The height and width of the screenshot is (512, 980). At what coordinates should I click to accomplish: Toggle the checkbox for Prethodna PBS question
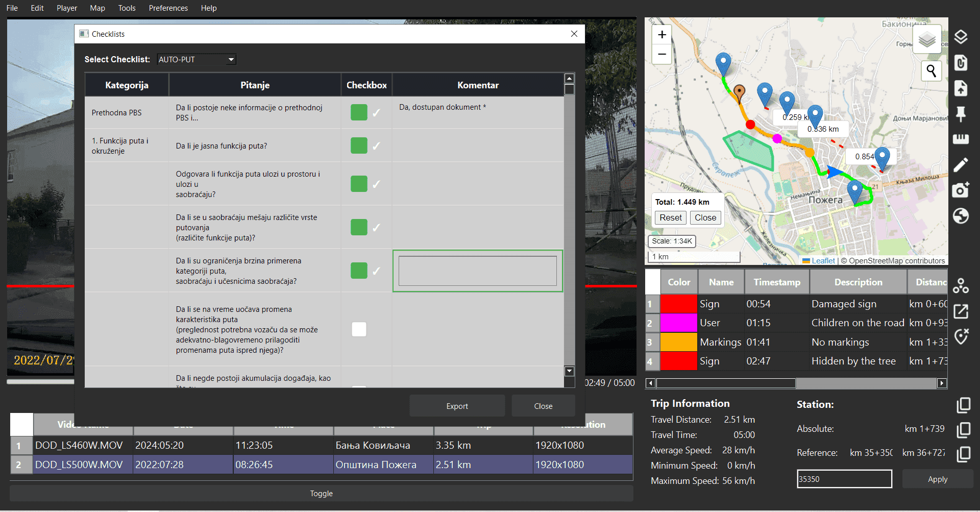pos(359,112)
